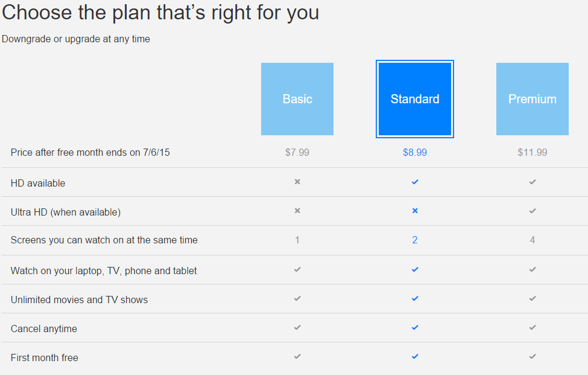588x375 pixels.
Task: Click the Watch on laptop checkmark under Premium
Action: (x=533, y=269)
